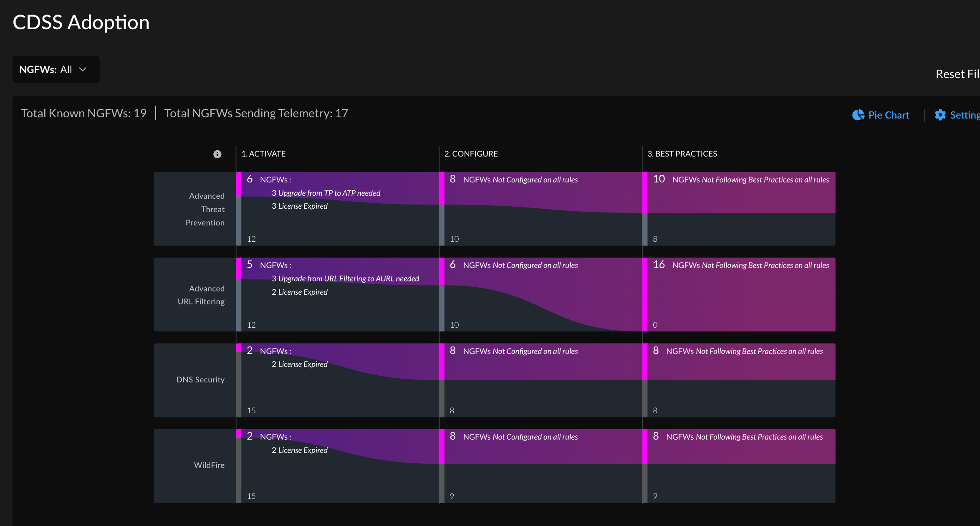This screenshot has width=980, height=526.
Task: Click the magenta bar beside WildFire 8 Not Configured
Action: coord(442,447)
